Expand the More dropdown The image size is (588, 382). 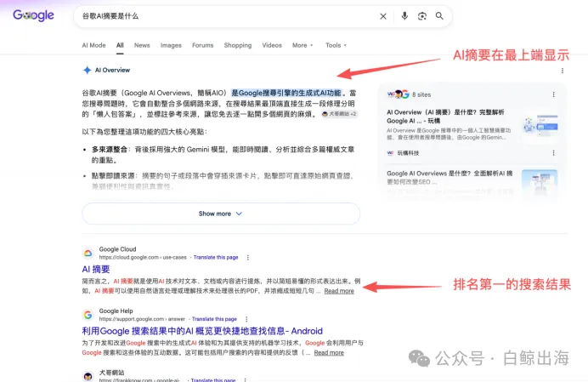pos(302,45)
